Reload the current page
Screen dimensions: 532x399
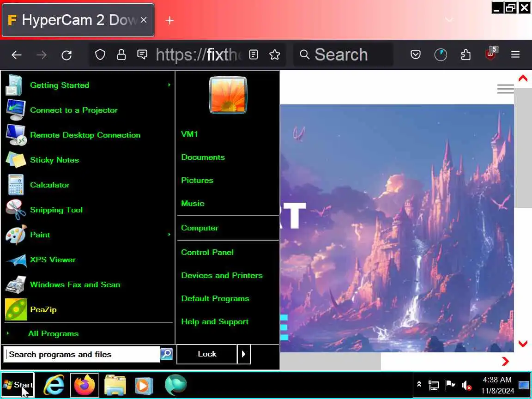tap(66, 54)
